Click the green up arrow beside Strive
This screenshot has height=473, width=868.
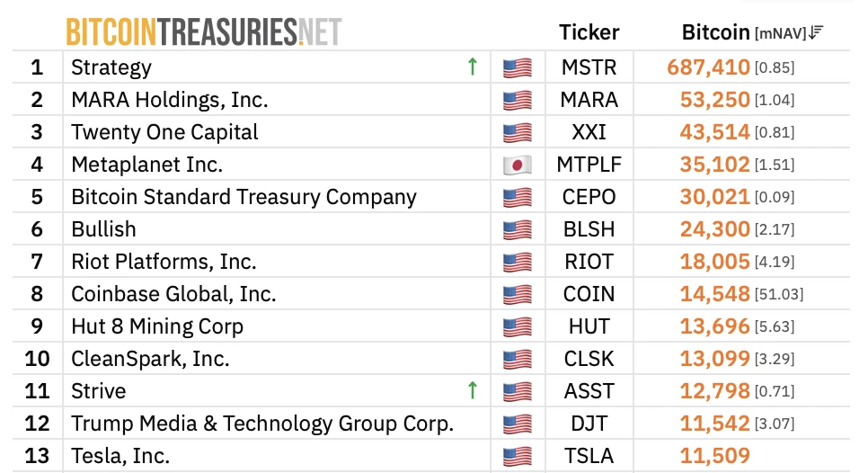coord(473,390)
